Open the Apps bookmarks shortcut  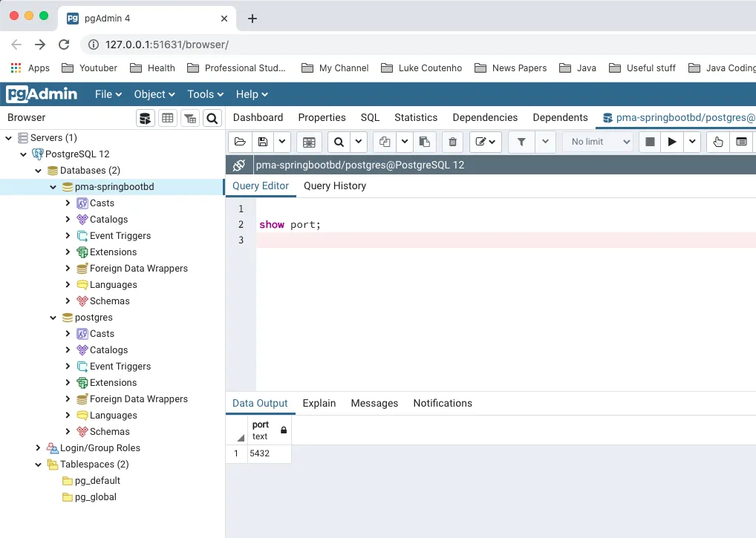point(30,68)
